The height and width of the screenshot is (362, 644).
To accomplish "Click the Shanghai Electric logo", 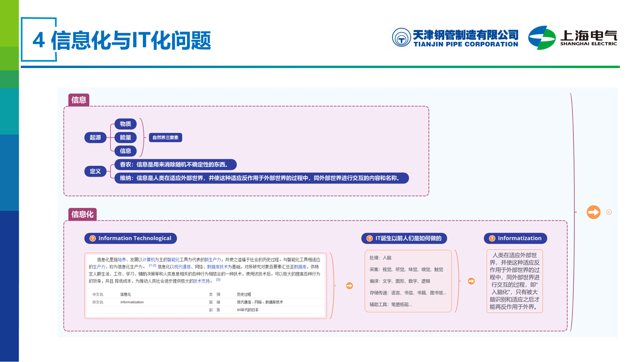I will click(573, 38).
